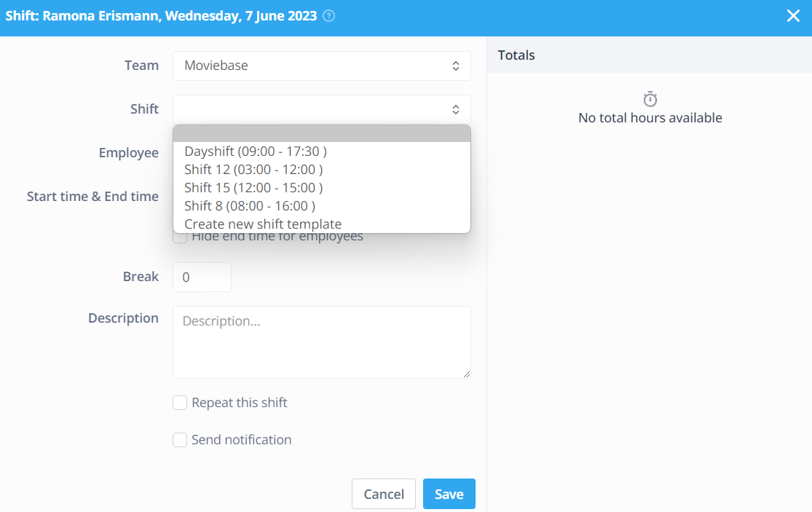Click into the Break input field
Image resolution: width=812 pixels, height=512 pixels.
pos(202,277)
